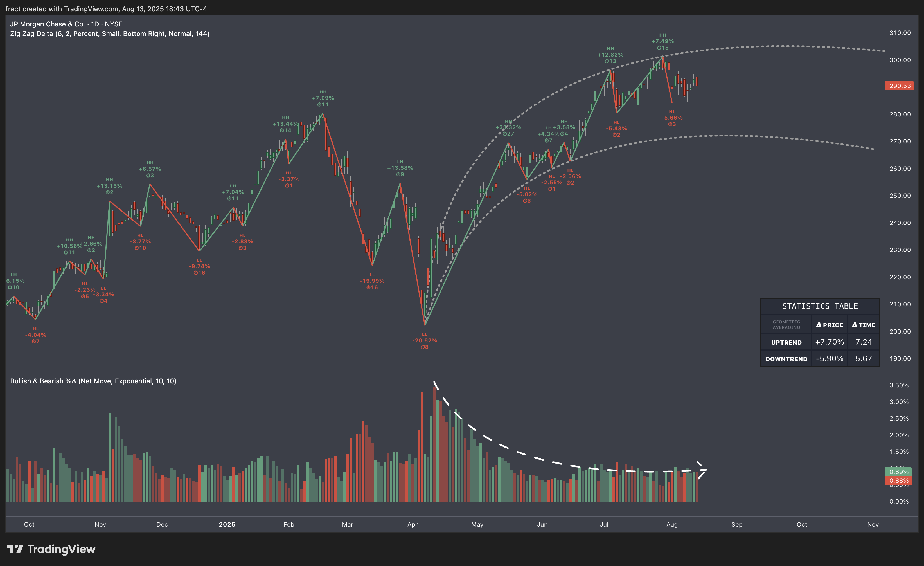
Task: Click the +12.82% HH swing label
Action: [x=610, y=55]
